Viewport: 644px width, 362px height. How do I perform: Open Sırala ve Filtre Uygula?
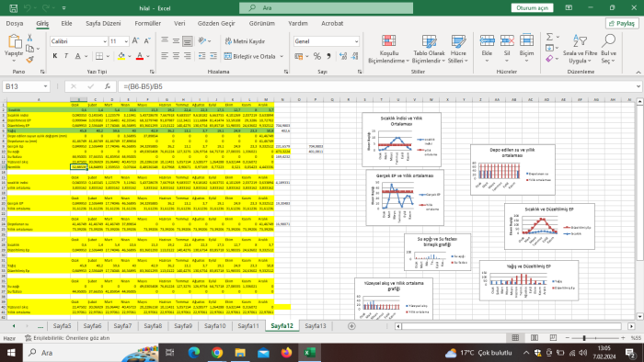(580, 50)
